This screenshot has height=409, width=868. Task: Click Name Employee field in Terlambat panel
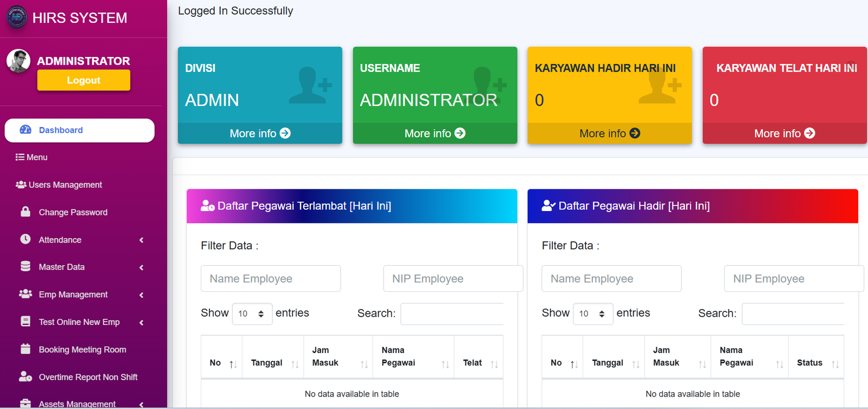(271, 279)
